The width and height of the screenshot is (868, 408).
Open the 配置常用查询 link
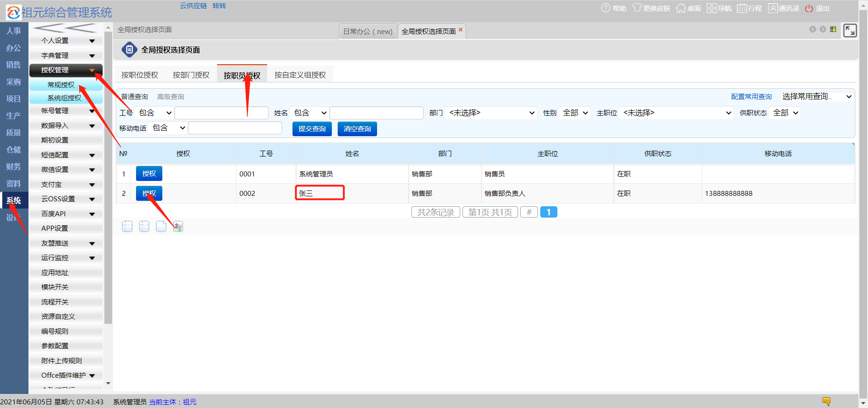coord(751,97)
